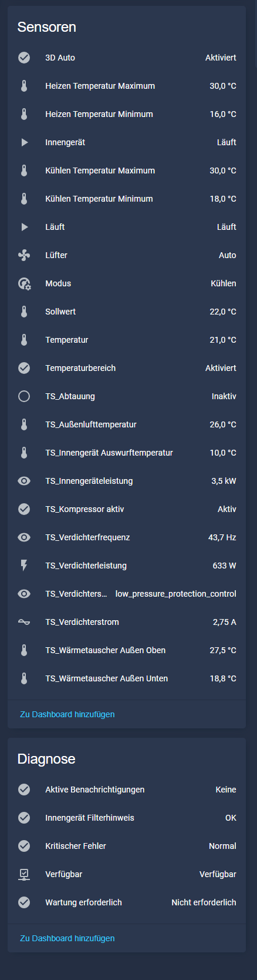Click the network monitor icon beside Verfügbar

click(x=24, y=874)
